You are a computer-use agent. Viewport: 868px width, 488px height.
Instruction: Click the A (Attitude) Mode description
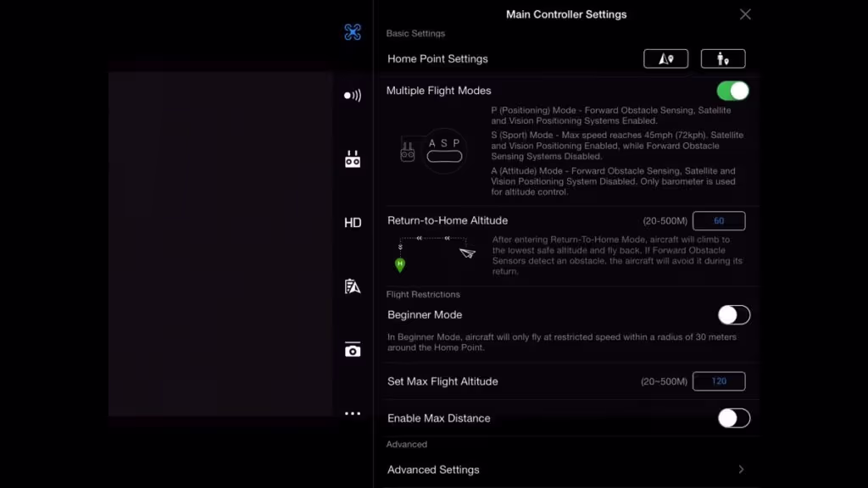(614, 181)
